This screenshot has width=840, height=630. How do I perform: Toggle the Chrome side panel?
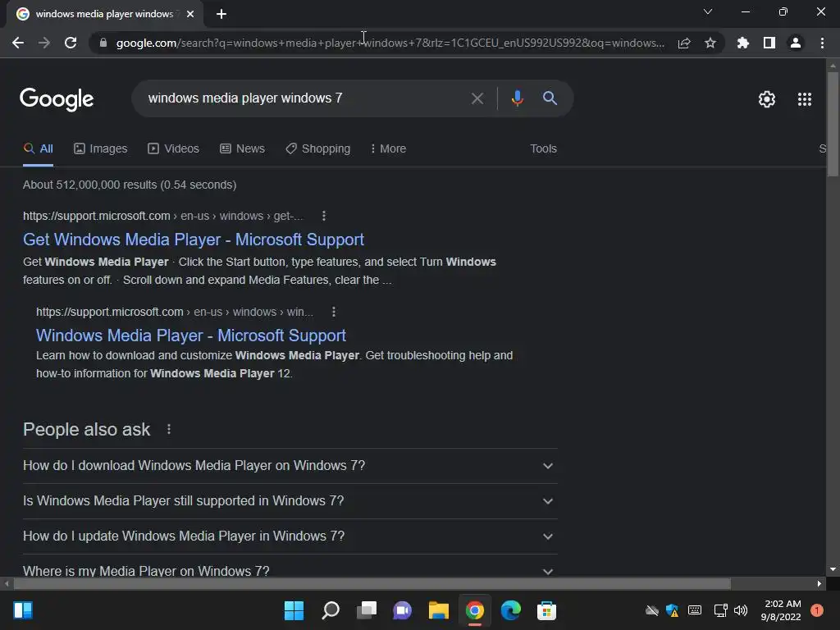[769, 43]
